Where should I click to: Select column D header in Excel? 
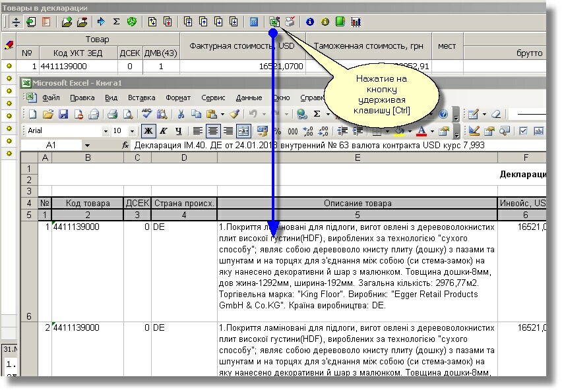point(184,157)
